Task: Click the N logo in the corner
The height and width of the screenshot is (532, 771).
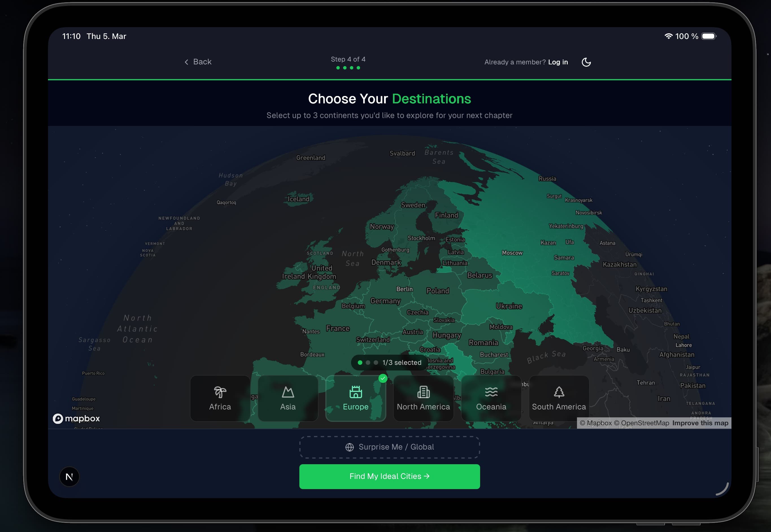Action: [x=69, y=477]
